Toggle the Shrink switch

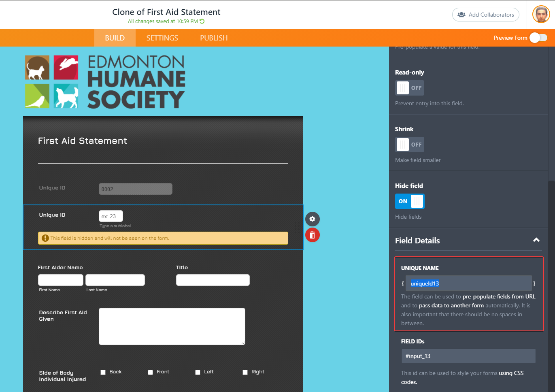[410, 145]
